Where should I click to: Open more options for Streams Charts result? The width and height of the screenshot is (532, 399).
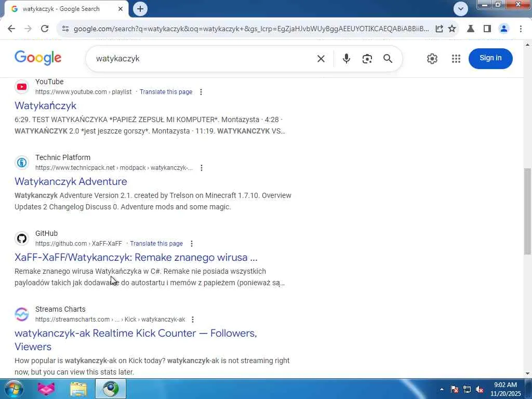pyautogui.click(x=192, y=320)
